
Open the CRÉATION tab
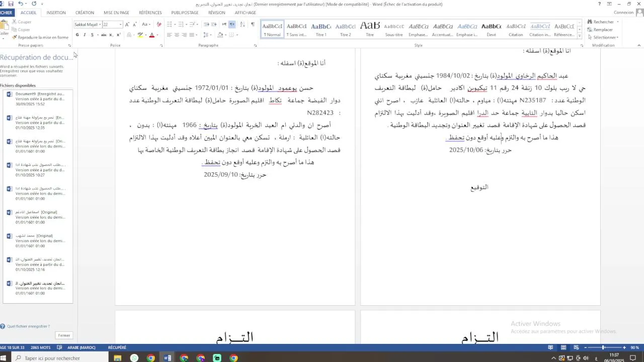(85, 13)
